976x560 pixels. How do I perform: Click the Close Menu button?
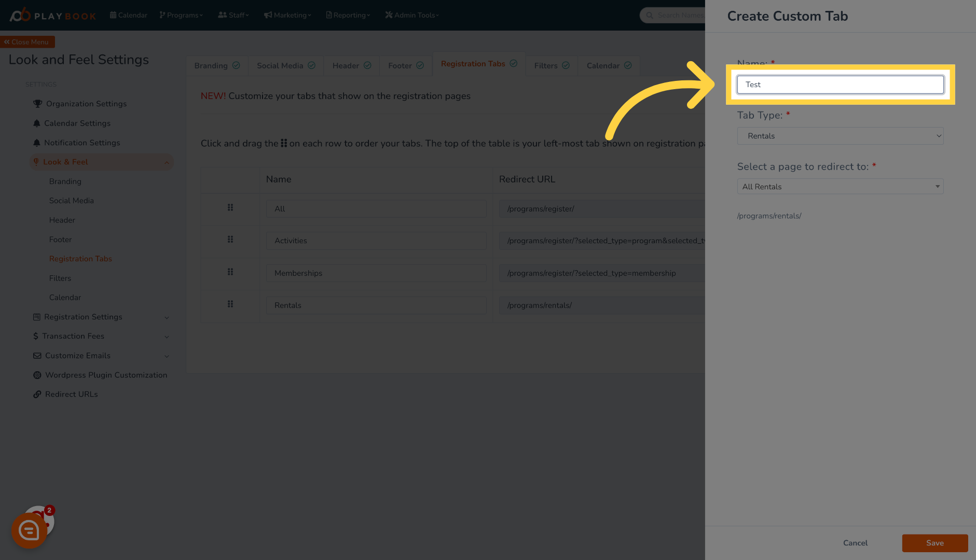[x=28, y=41]
